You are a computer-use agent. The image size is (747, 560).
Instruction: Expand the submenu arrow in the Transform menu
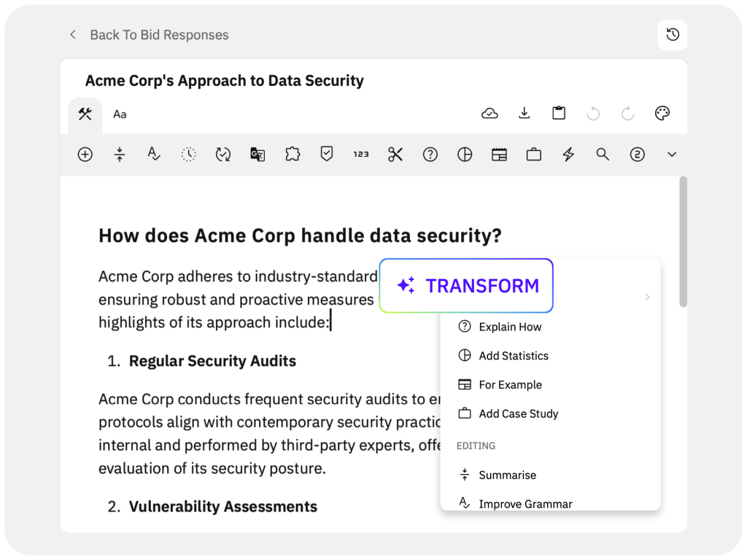647,297
